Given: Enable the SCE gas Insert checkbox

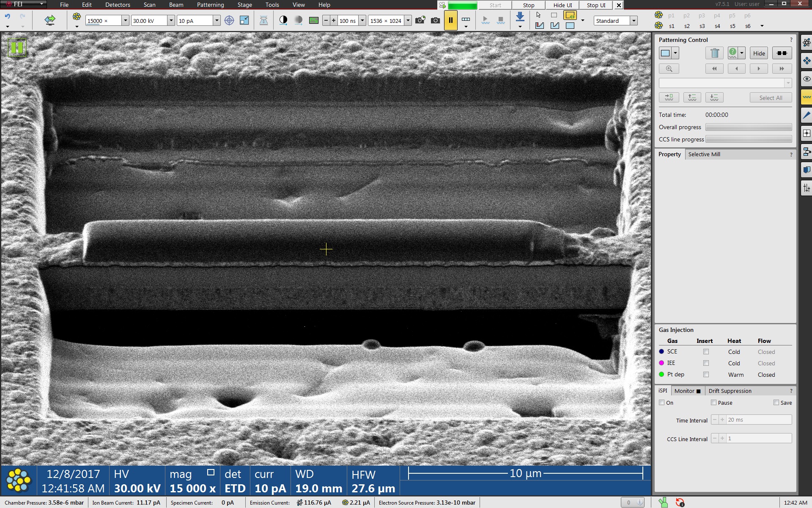Looking at the screenshot, I should 706,352.
